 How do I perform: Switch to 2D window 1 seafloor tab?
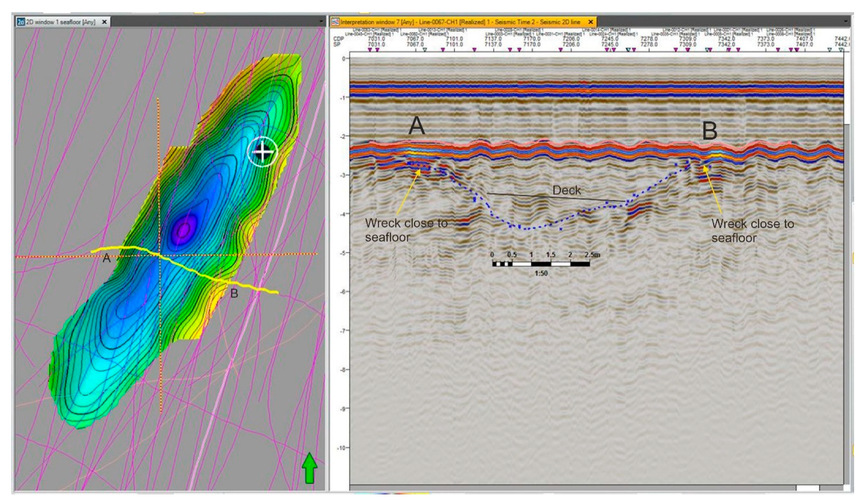60,22
